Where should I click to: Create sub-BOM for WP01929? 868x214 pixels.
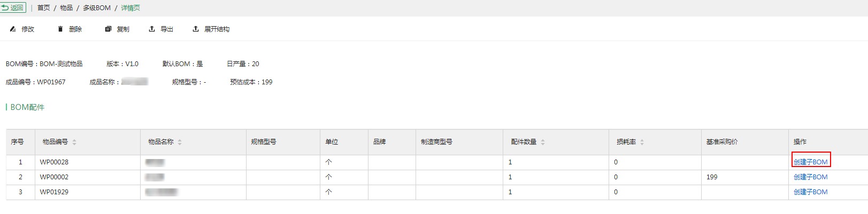pos(810,192)
